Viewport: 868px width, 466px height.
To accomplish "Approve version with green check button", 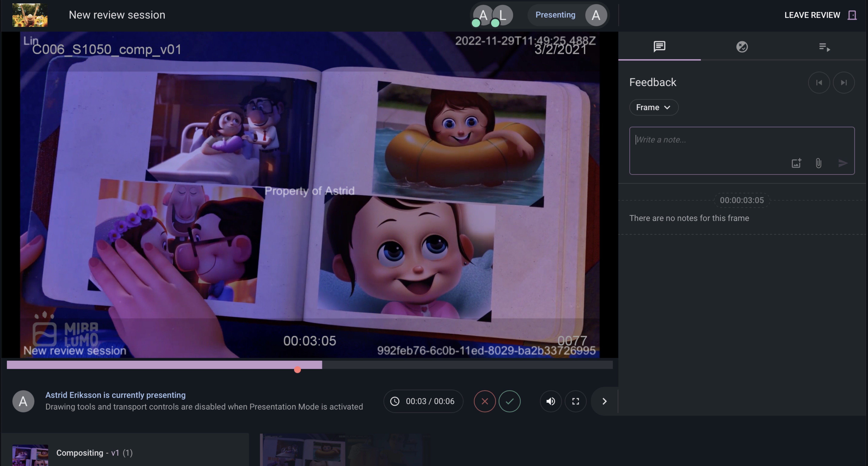I will pos(509,401).
